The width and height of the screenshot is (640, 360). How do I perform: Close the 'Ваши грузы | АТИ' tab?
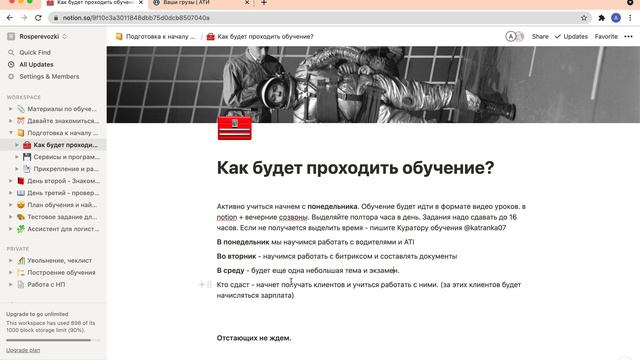[247, 3]
